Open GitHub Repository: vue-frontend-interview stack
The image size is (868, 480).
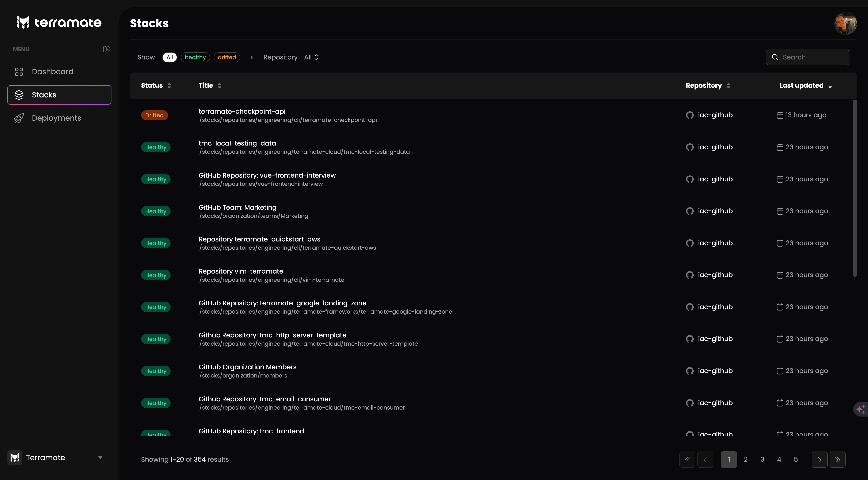[267, 175]
